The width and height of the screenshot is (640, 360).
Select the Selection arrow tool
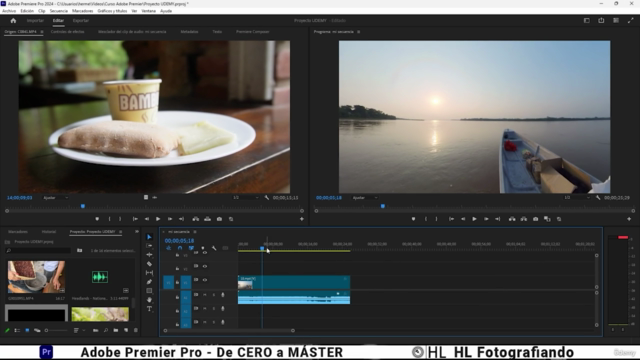coord(149,237)
